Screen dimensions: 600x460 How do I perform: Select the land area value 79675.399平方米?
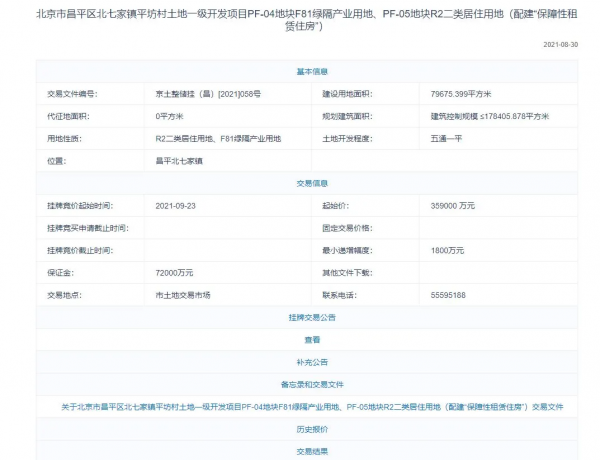(461, 94)
